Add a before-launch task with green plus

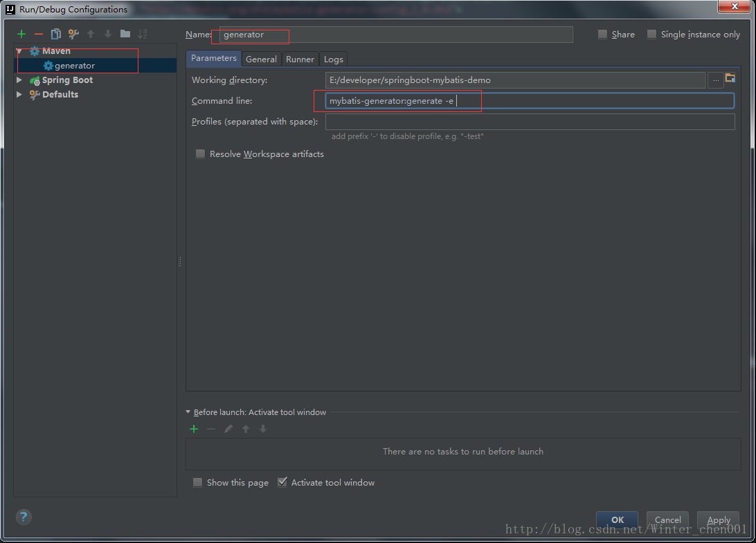pos(194,429)
